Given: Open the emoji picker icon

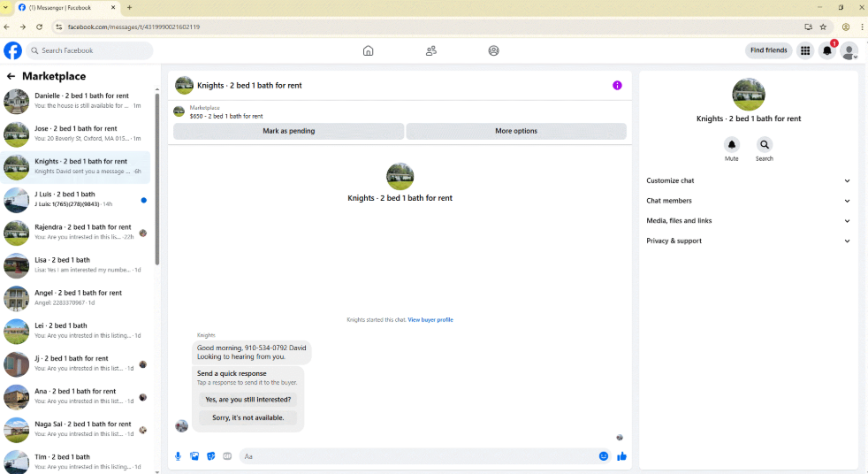Looking at the screenshot, I should point(604,456).
